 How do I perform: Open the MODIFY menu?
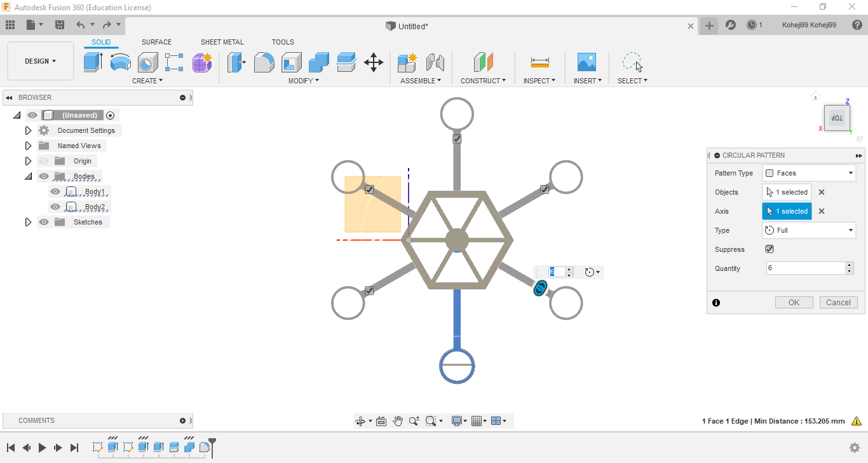point(304,81)
